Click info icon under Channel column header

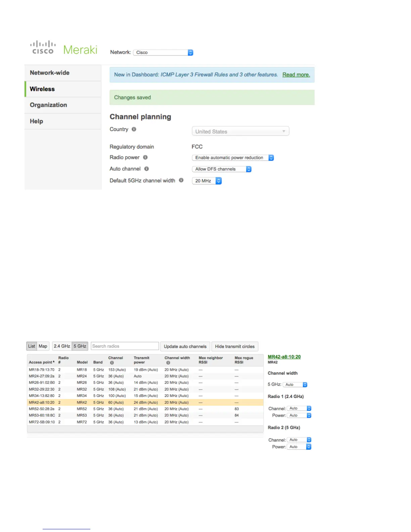112,363
